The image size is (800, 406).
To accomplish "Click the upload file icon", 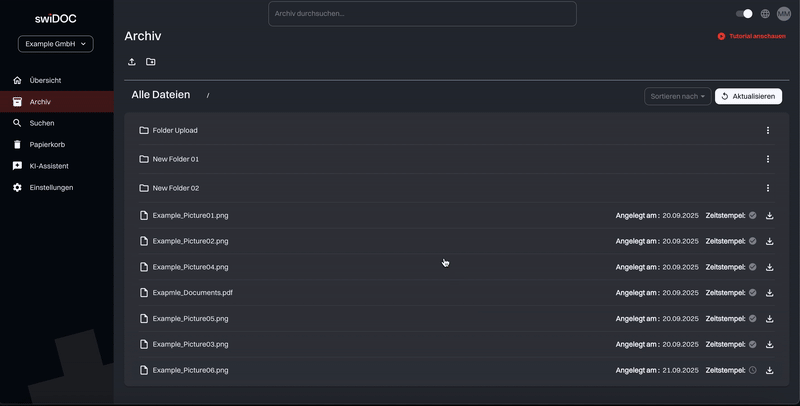I will pyautogui.click(x=132, y=62).
